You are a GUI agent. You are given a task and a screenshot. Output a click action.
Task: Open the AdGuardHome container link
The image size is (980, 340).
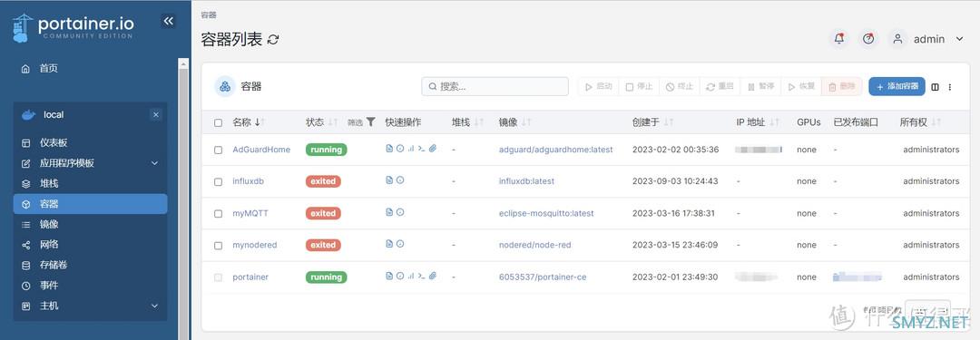tap(261, 150)
